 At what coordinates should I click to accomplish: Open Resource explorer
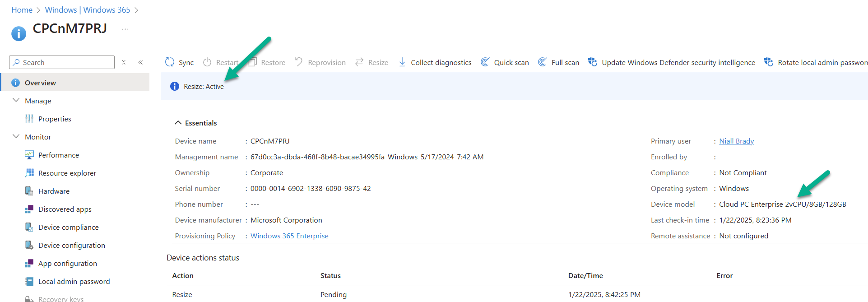pos(67,173)
